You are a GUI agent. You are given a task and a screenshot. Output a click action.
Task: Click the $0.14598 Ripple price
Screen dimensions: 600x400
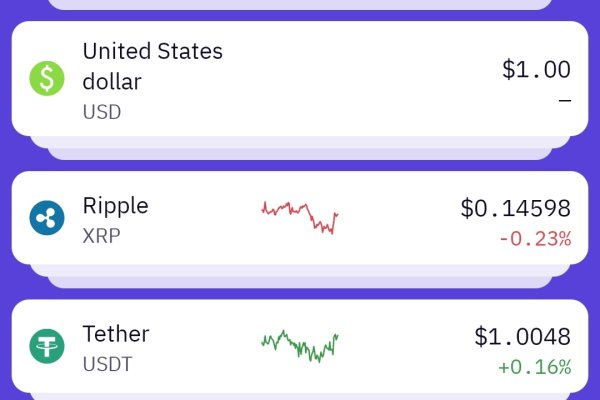pyautogui.click(x=515, y=208)
